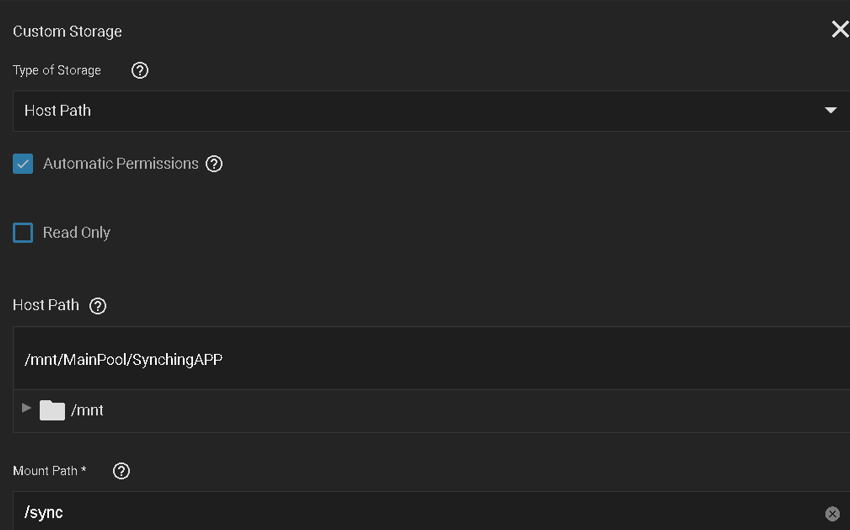Select the /mnt tree entry

point(87,410)
